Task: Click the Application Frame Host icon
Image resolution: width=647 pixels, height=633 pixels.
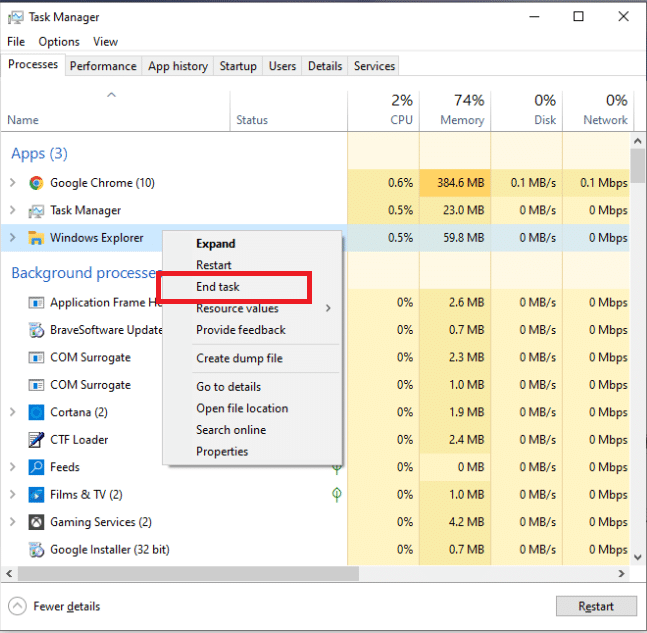Action: click(x=36, y=303)
